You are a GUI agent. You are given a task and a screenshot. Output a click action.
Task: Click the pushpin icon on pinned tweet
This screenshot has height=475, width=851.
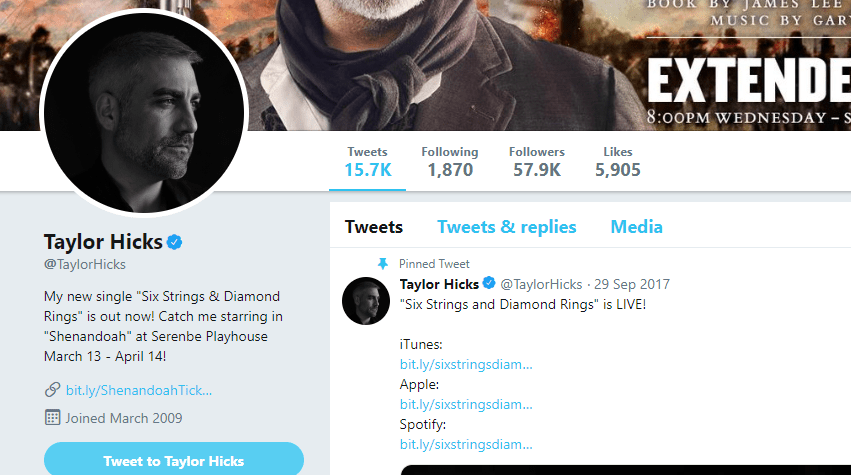[382, 263]
